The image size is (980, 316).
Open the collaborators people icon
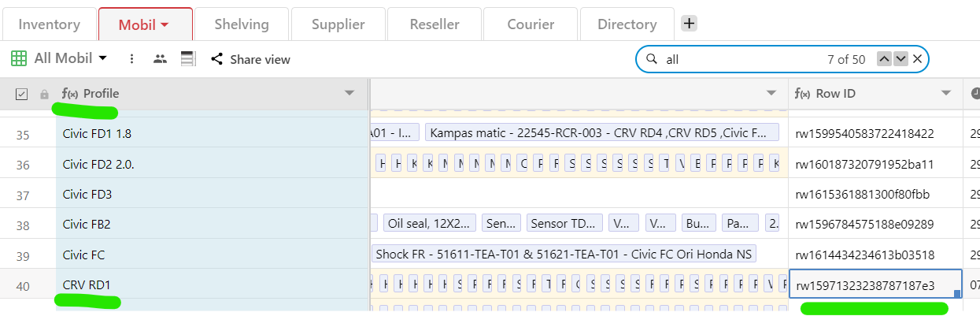coord(161,59)
